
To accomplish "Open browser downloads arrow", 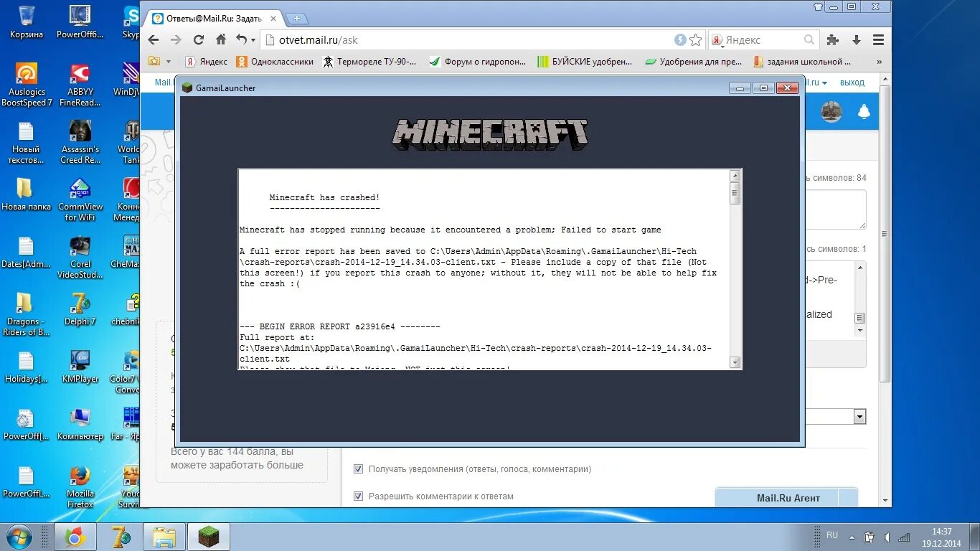I will point(856,40).
